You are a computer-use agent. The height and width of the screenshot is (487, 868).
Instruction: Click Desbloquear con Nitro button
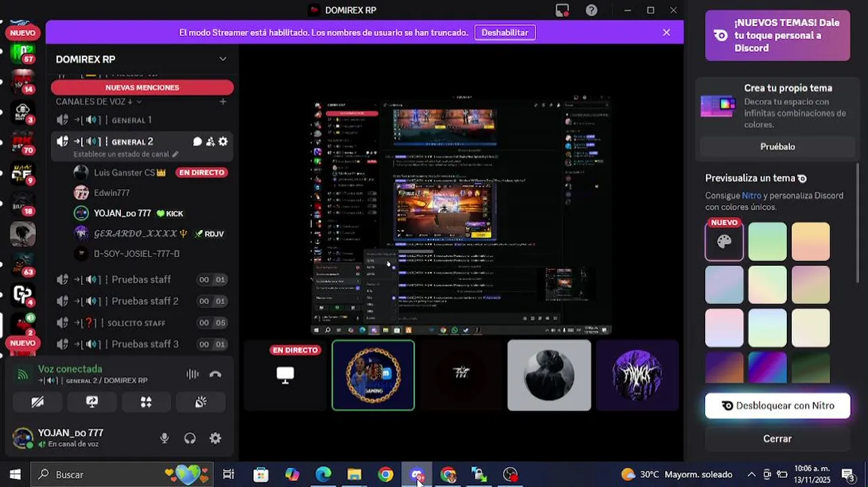[777, 406]
